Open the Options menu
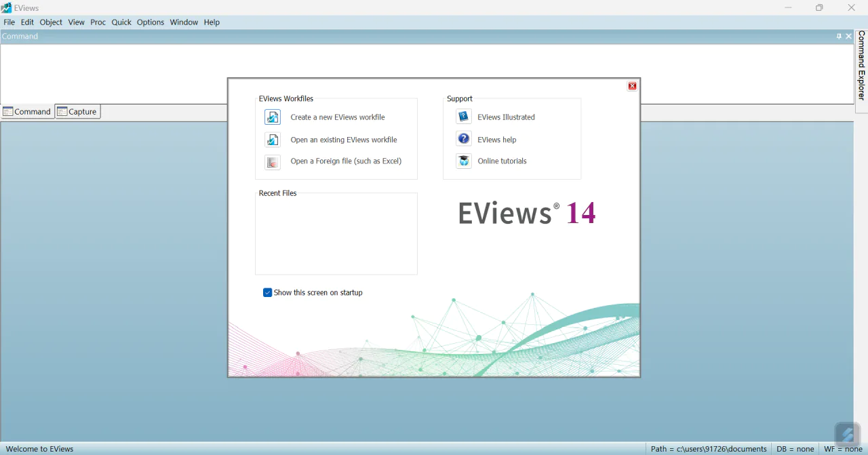 (x=151, y=22)
